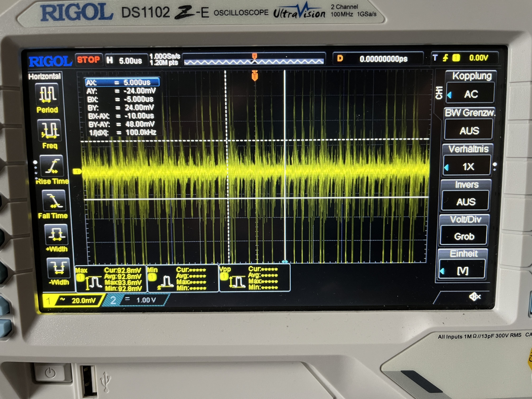The image size is (532, 399).
Task: Select the Freq measurement icon
Action: click(x=49, y=130)
